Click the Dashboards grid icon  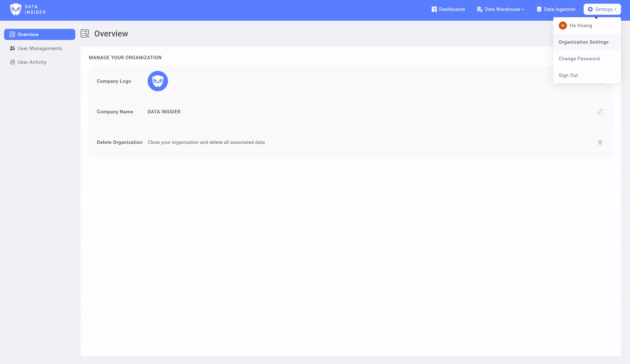pos(434,9)
